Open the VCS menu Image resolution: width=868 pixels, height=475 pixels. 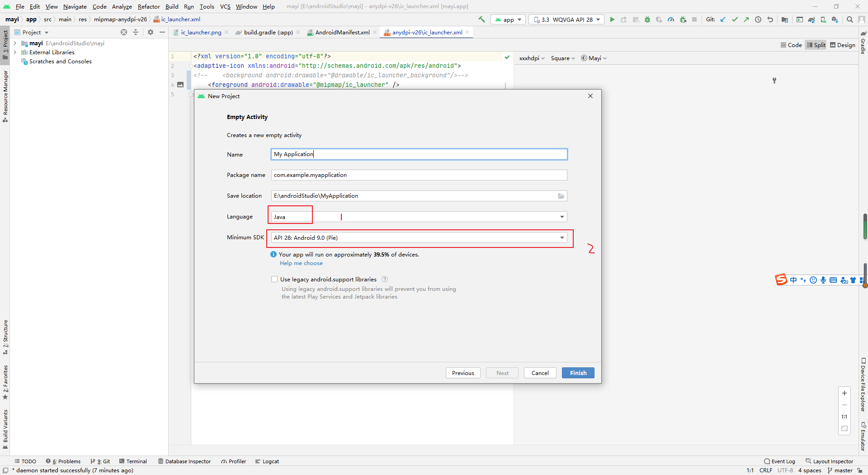click(x=225, y=6)
